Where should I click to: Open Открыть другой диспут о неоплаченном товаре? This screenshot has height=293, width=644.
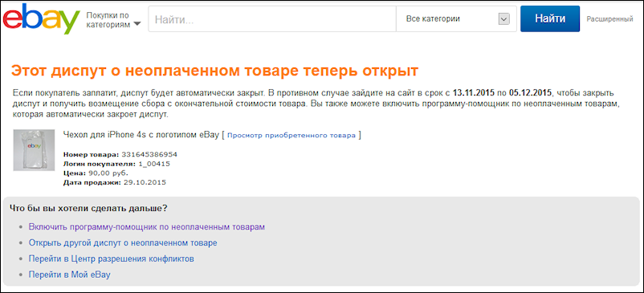click(x=123, y=243)
